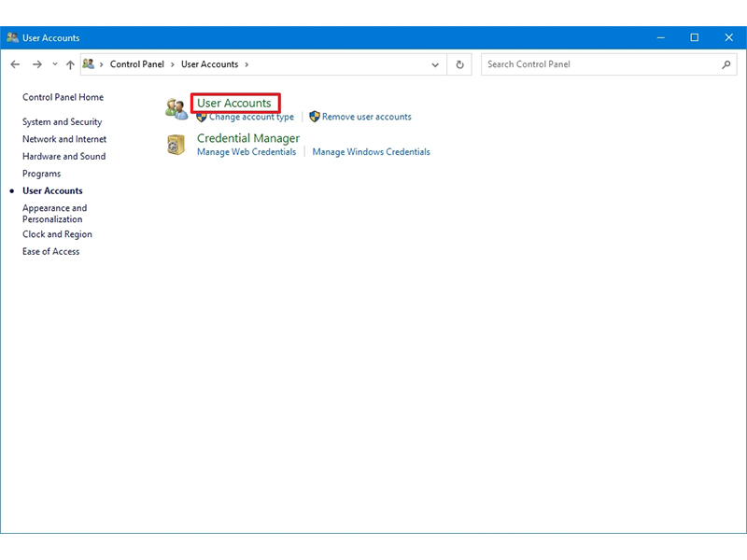The image size is (747, 560).
Task: Click shield icon beside Change account type
Action: pos(202,118)
